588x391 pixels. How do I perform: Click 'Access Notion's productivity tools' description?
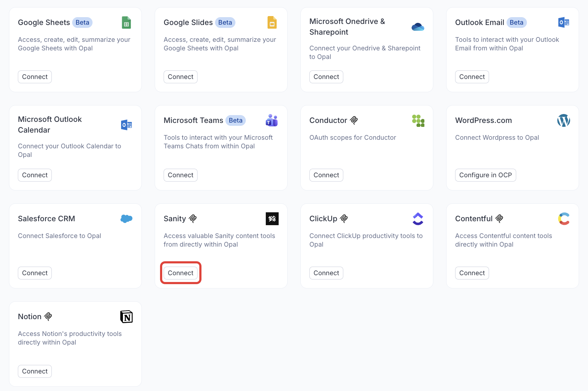(x=70, y=338)
